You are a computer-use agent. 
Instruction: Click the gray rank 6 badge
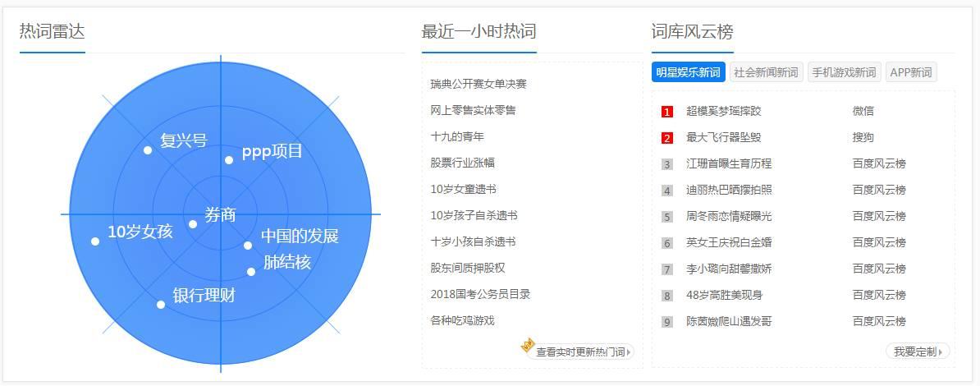666,243
